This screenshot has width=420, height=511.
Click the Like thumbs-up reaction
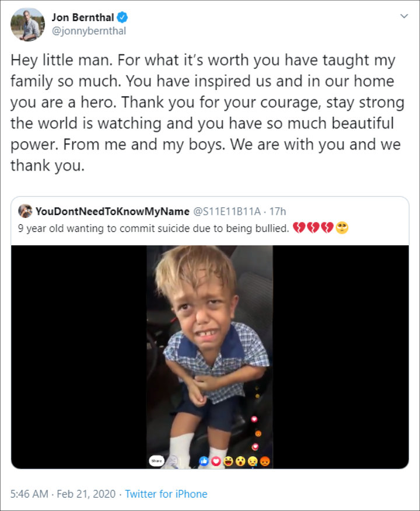coord(204,461)
